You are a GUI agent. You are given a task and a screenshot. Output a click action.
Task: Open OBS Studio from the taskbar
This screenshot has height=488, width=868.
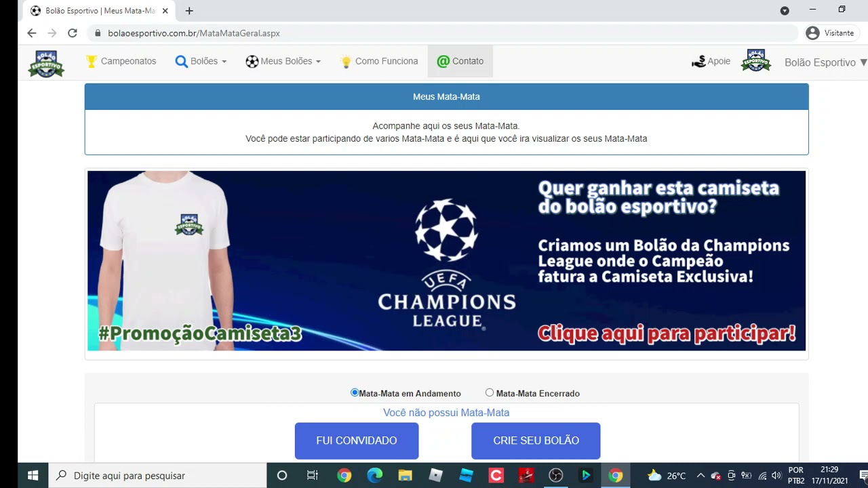coord(555,476)
